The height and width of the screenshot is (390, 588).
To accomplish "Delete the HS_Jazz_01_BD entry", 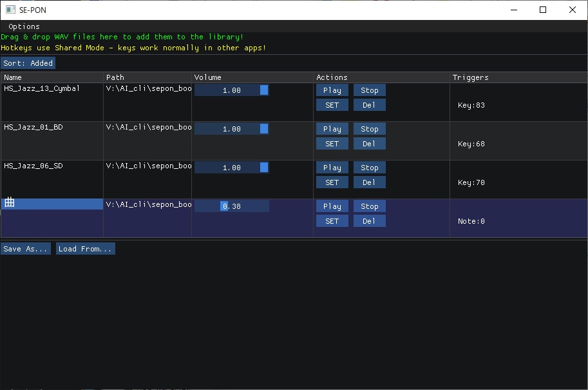I will (x=369, y=144).
